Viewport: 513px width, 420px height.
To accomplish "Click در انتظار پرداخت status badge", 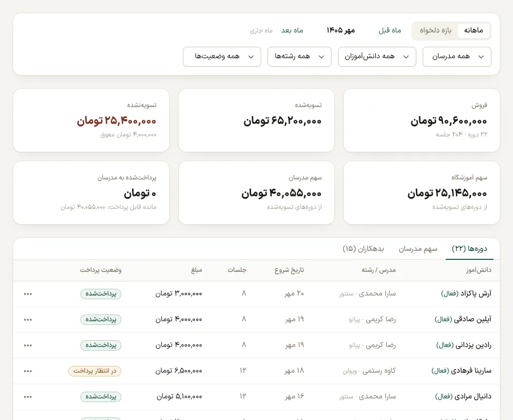I will pyautogui.click(x=95, y=371).
